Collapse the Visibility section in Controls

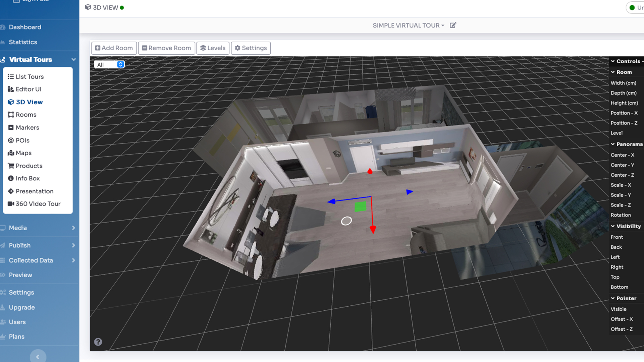coord(627,226)
